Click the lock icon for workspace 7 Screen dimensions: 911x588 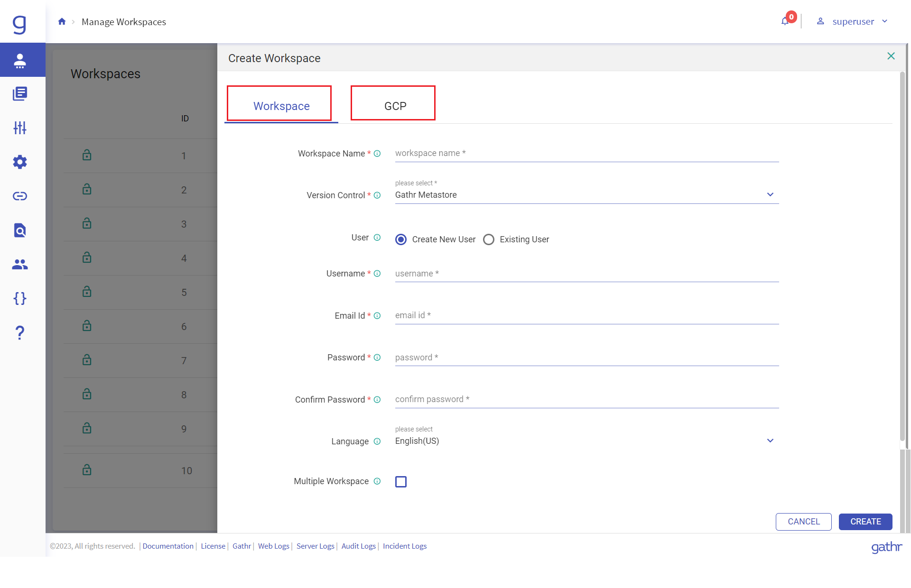[87, 360]
